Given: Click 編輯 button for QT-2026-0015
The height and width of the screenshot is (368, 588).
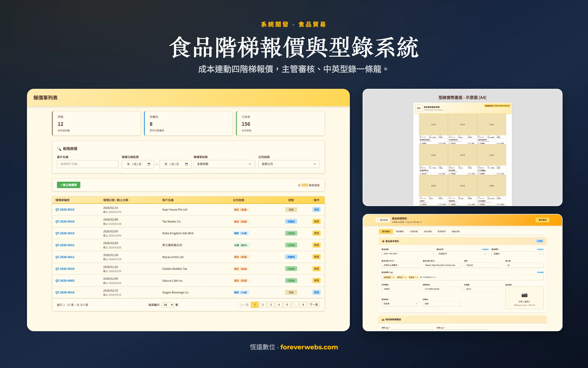Looking at the screenshot, I should pos(317,210).
